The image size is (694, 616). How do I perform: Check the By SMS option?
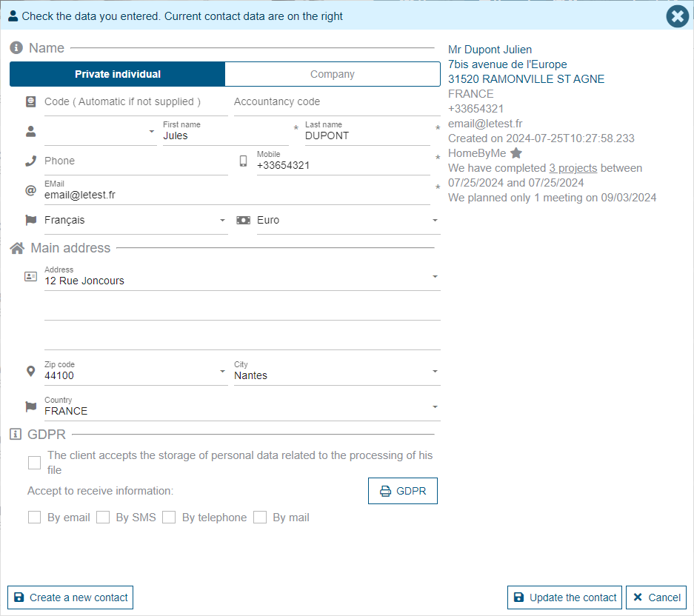(103, 518)
